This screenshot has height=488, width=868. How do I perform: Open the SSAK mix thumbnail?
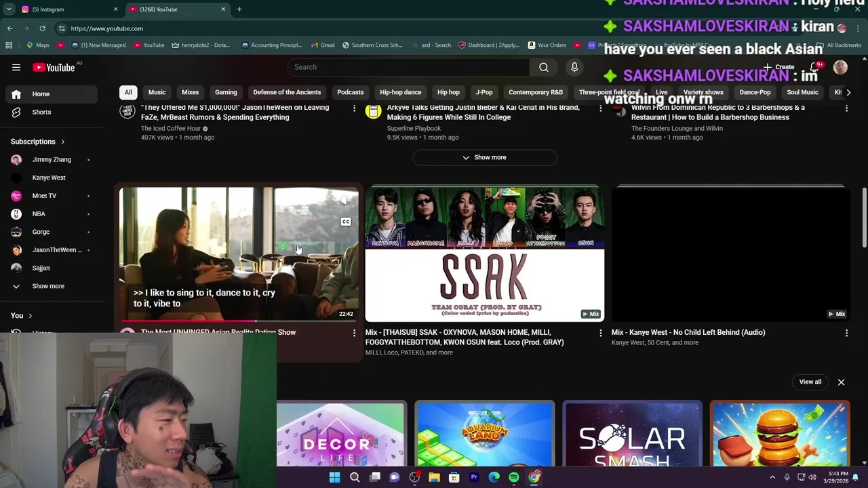(485, 253)
